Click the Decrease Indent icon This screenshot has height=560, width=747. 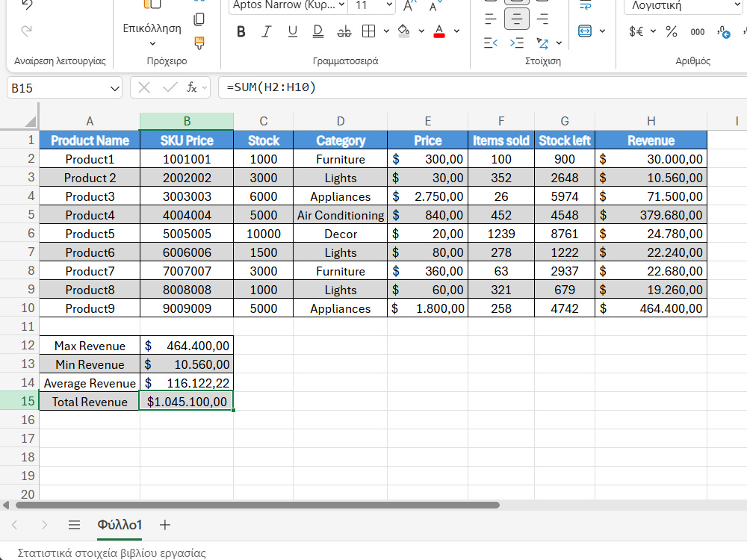point(491,43)
